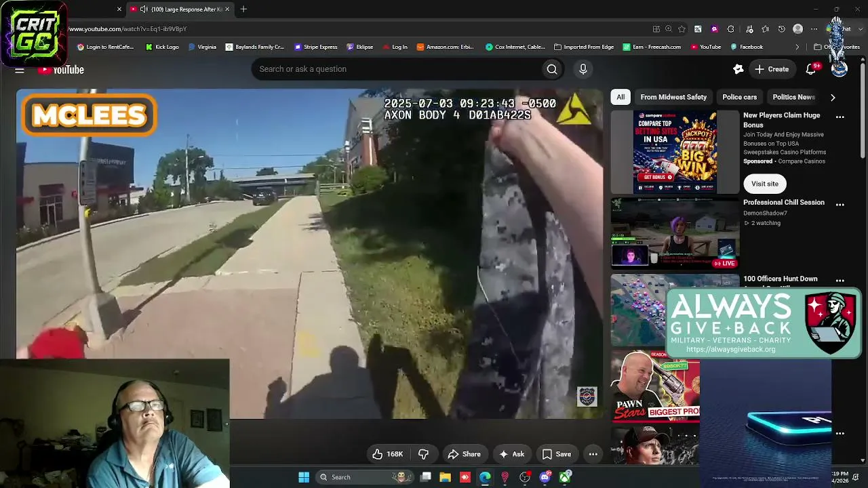
Task: Open browser history clock icon
Action: click(781, 29)
